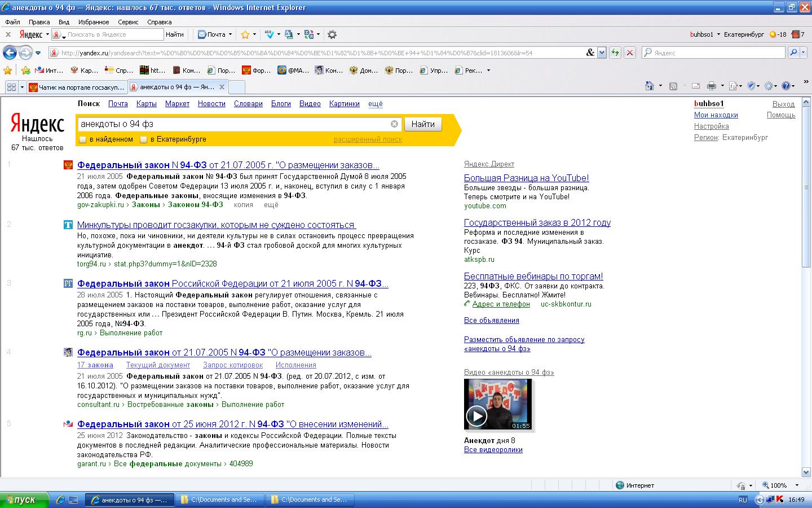Tick the 'в Екатеринбурге' checkbox

[x=143, y=139]
